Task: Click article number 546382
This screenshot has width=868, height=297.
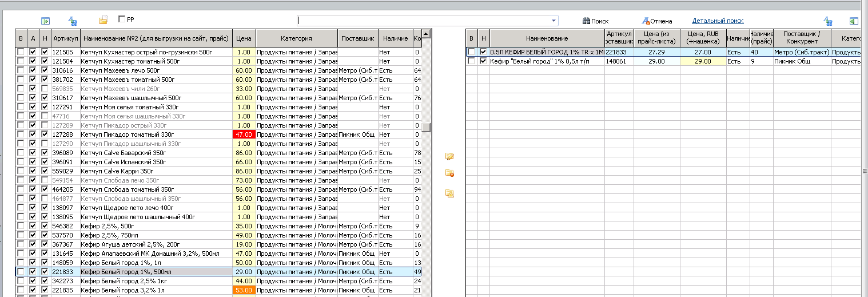Action: (x=62, y=226)
